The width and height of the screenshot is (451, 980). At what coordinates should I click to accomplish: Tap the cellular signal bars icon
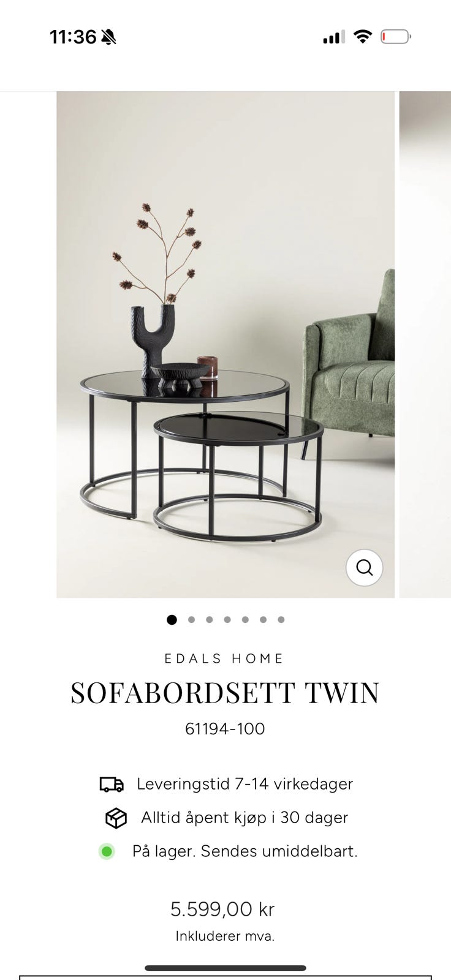[x=334, y=37]
